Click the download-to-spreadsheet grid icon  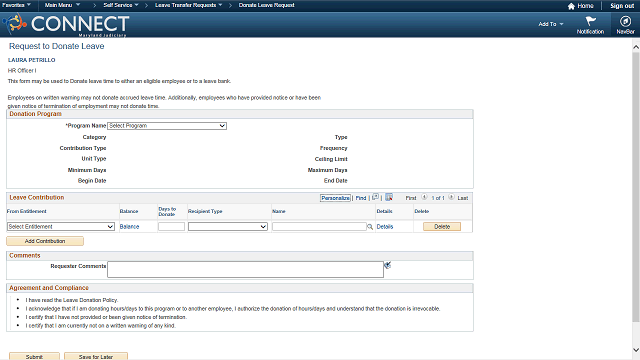coord(389,197)
